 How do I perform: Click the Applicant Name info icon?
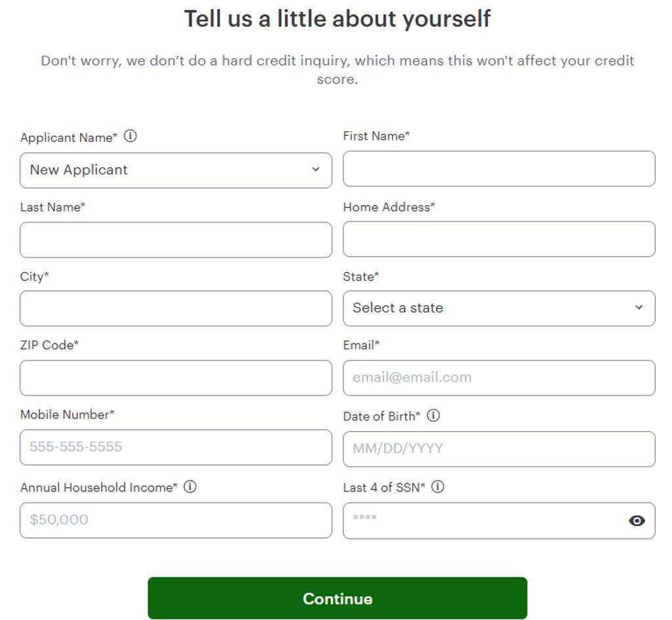(131, 137)
